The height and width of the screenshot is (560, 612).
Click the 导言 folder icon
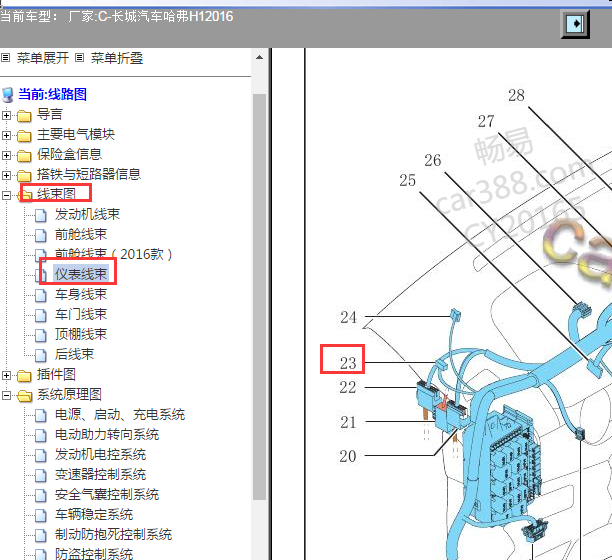[24, 116]
